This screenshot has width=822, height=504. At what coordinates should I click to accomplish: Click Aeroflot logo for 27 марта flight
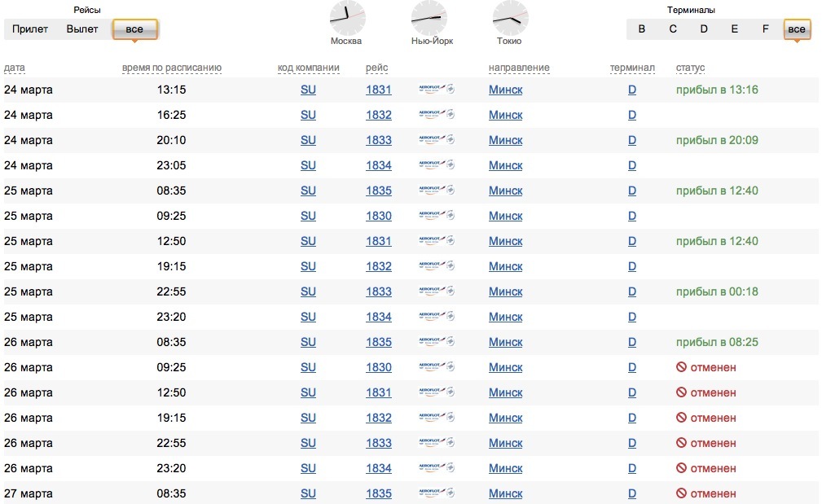(x=436, y=493)
